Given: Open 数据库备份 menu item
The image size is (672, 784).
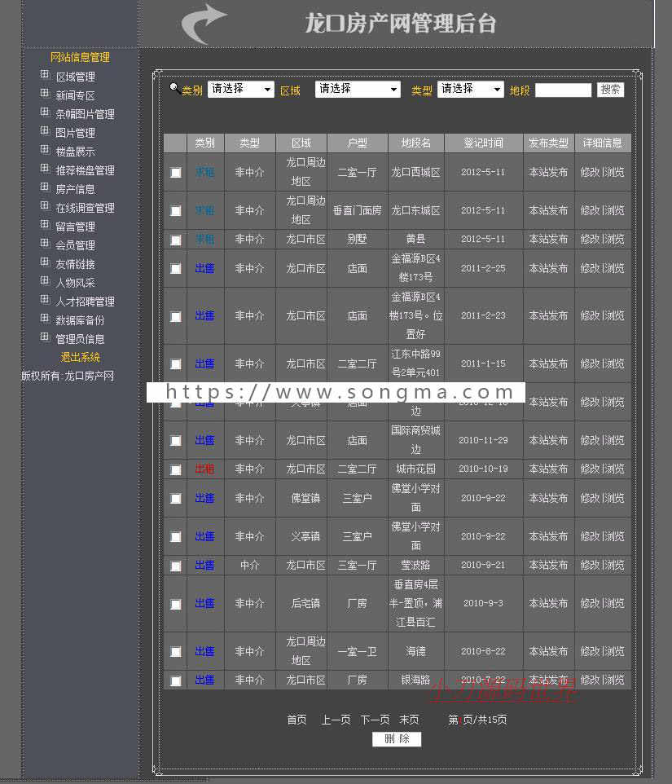Looking at the screenshot, I should (80, 320).
